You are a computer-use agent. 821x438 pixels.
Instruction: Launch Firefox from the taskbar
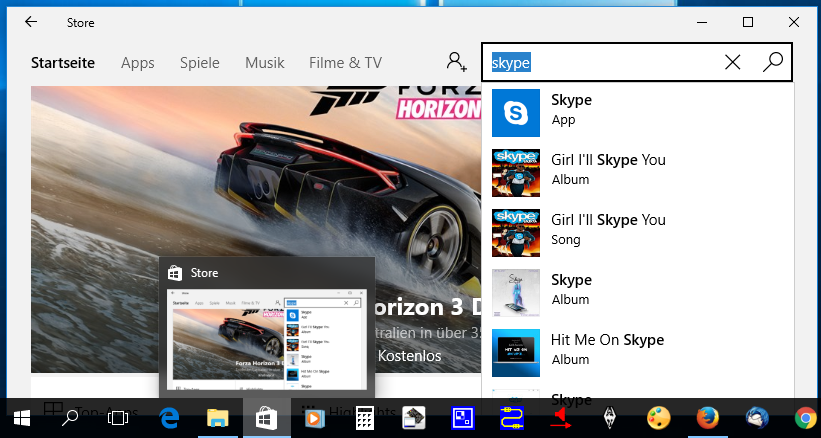tap(707, 418)
